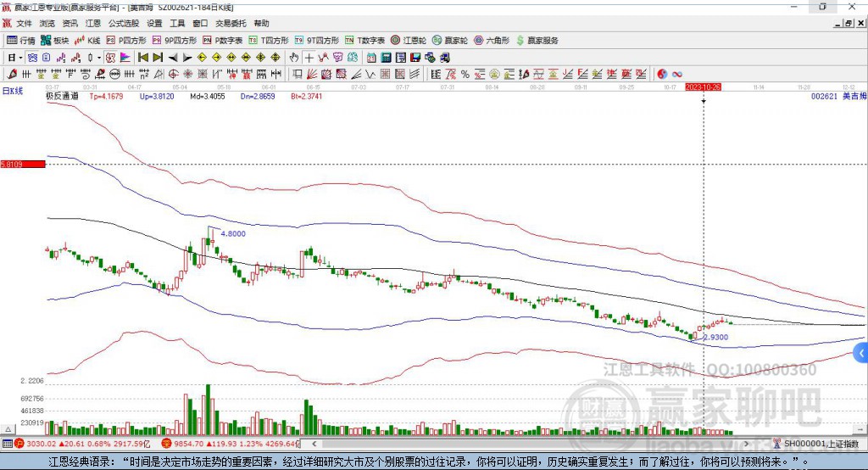Click the yin-yang tool icon
The height and width of the screenshot is (470, 868).
pos(662,74)
